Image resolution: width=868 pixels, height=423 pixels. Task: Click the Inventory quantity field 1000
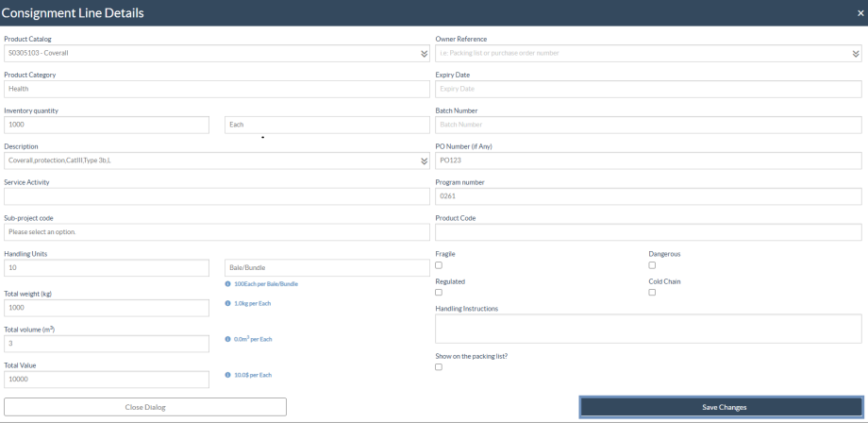[107, 125]
